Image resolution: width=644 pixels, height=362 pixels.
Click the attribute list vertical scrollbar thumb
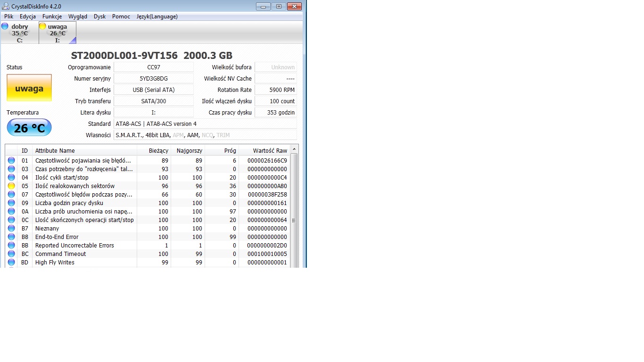294,221
